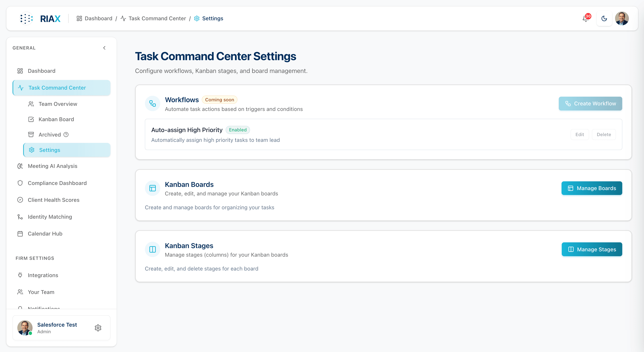Viewport: 644px width, 352px height.
Task: Click the Task Command Center pulse icon
Action: pyautogui.click(x=21, y=88)
